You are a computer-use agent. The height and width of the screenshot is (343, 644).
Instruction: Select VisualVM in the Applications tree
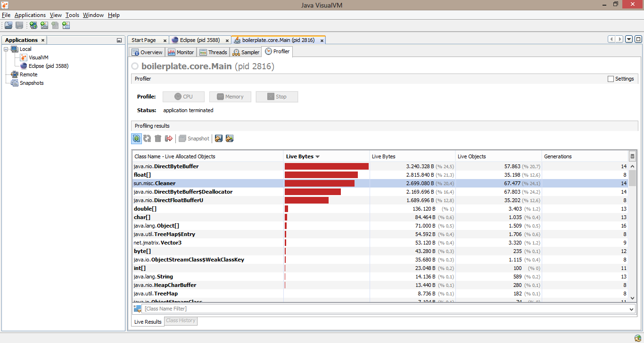pos(38,57)
